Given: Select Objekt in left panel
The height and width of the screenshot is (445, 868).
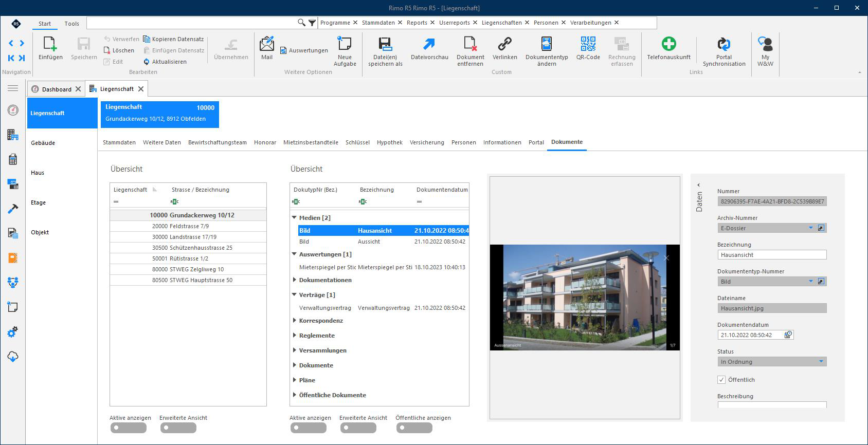Looking at the screenshot, I should [x=40, y=232].
